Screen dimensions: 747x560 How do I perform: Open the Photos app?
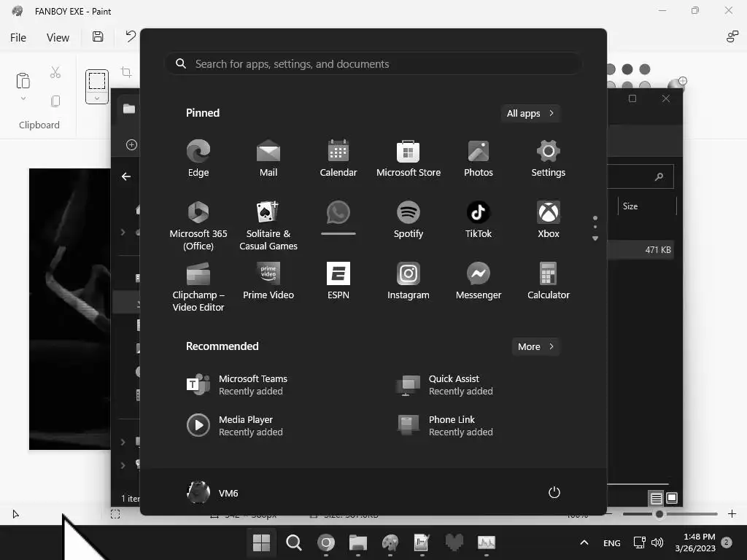[x=479, y=158]
